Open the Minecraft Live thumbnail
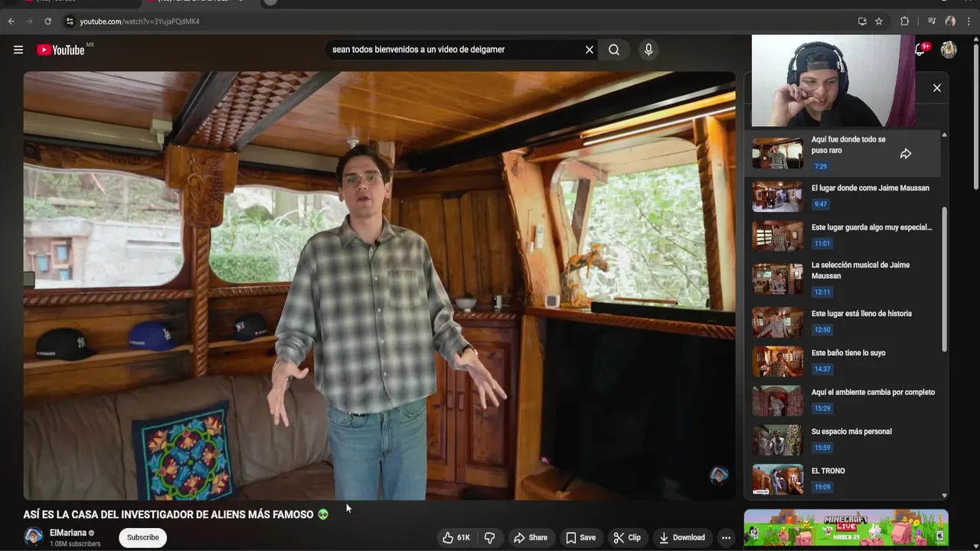Screen dimensions: 980x551 point(846,528)
